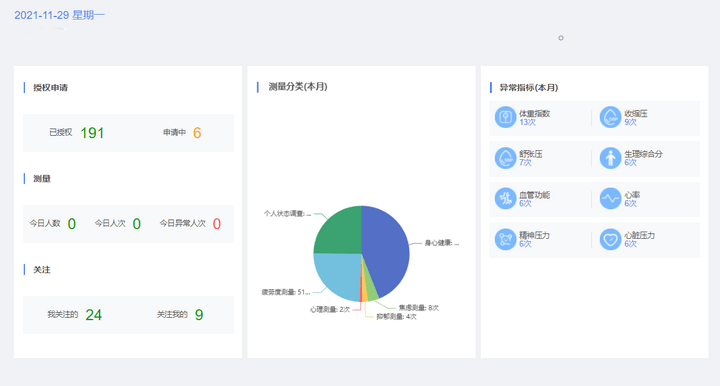Open the 申请中 count 6
The width and height of the screenshot is (720, 386).
(197, 133)
